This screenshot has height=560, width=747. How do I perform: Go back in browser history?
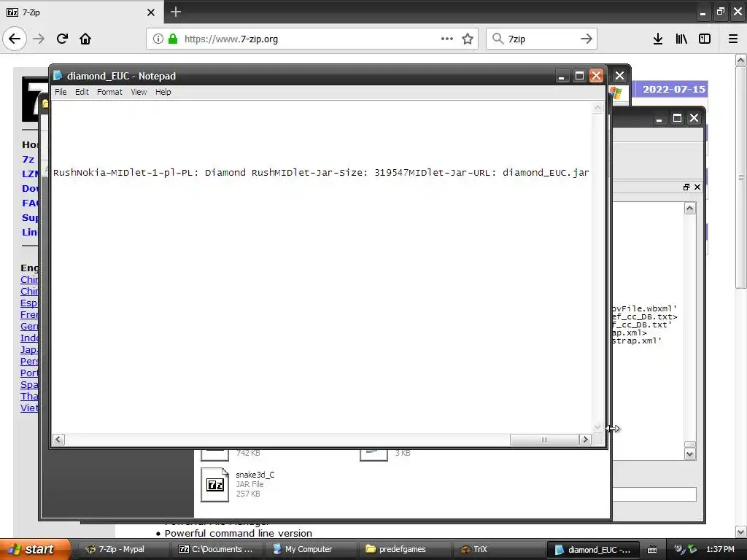[x=15, y=39]
